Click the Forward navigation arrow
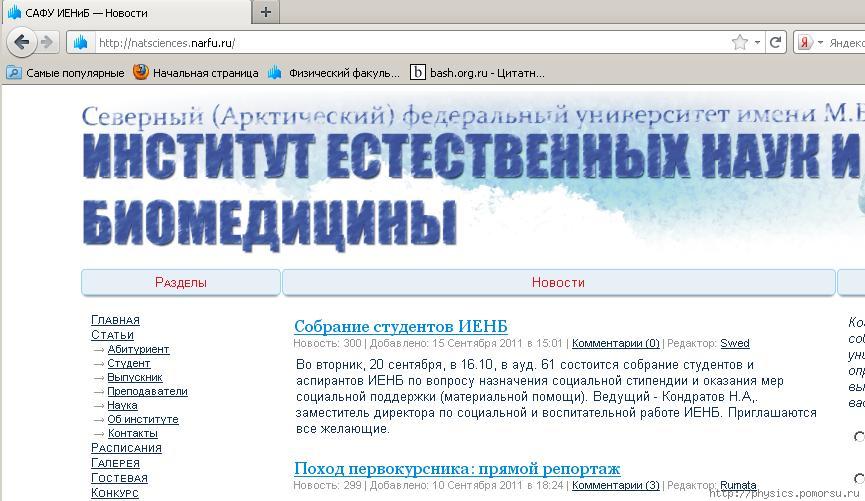 click(x=48, y=42)
